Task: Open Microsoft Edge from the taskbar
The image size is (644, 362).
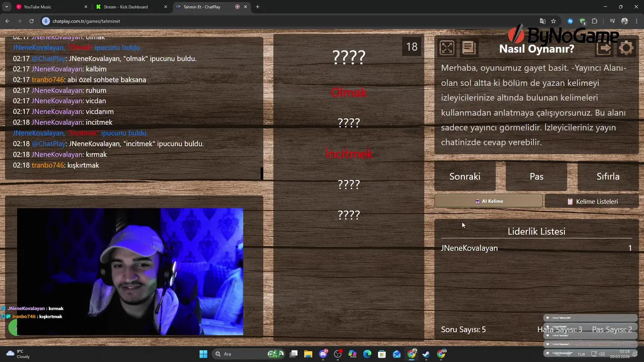Action: tap(367, 354)
